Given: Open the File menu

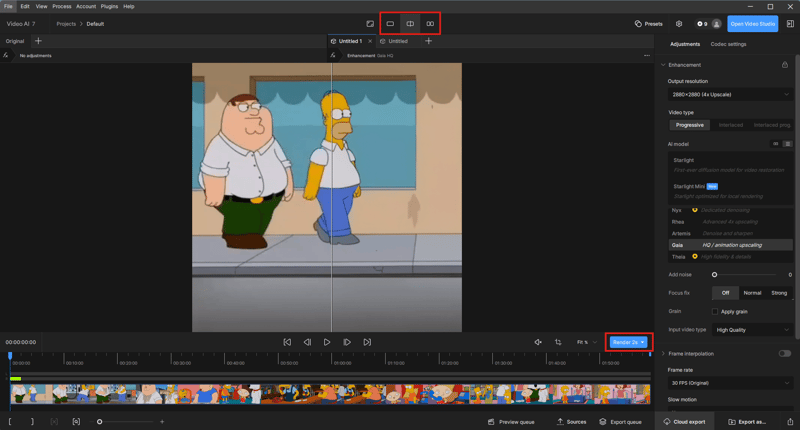Looking at the screenshot, I should point(8,6).
